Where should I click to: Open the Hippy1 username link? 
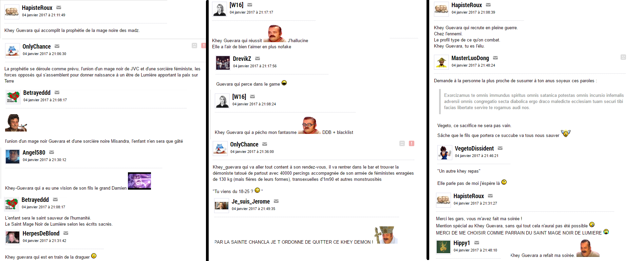click(x=461, y=243)
